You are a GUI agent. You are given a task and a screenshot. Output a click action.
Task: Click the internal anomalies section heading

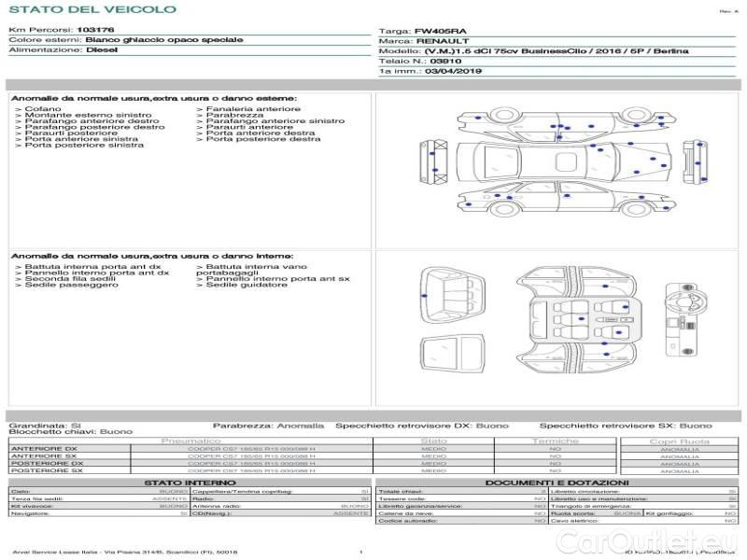[152, 256]
